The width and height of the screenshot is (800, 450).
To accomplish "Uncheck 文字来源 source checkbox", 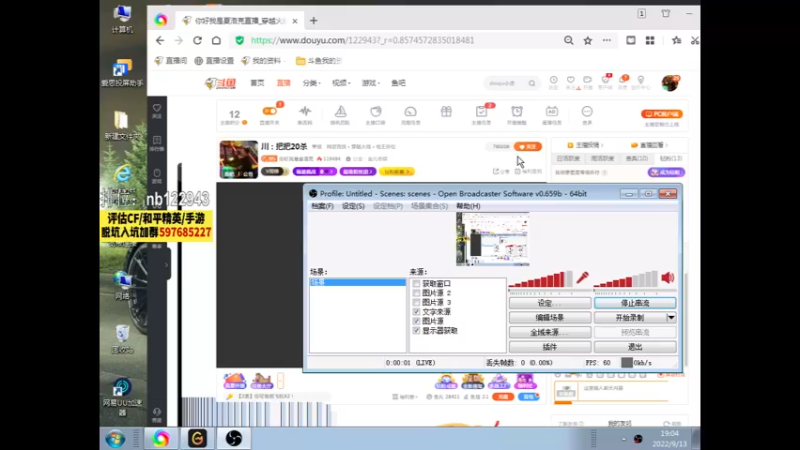I will click(x=416, y=312).
